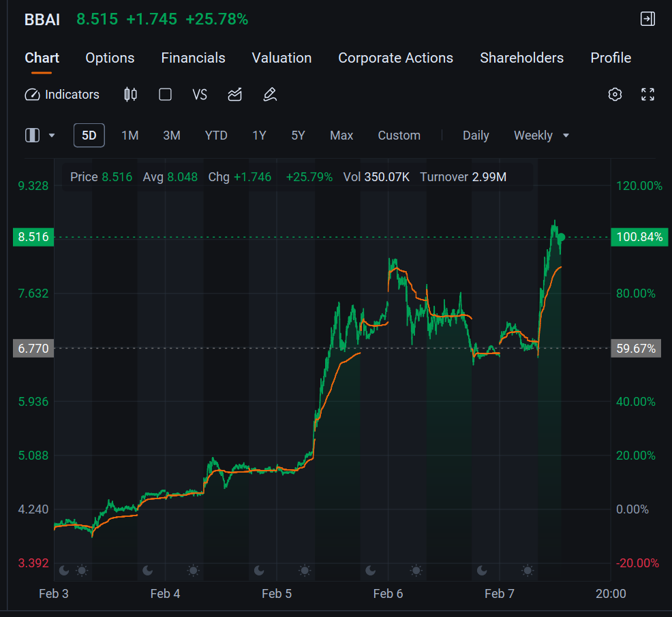The height and width of the screenshot is (617, 672).
Task: Show the Max time range
Action: [x=341, y=136]
